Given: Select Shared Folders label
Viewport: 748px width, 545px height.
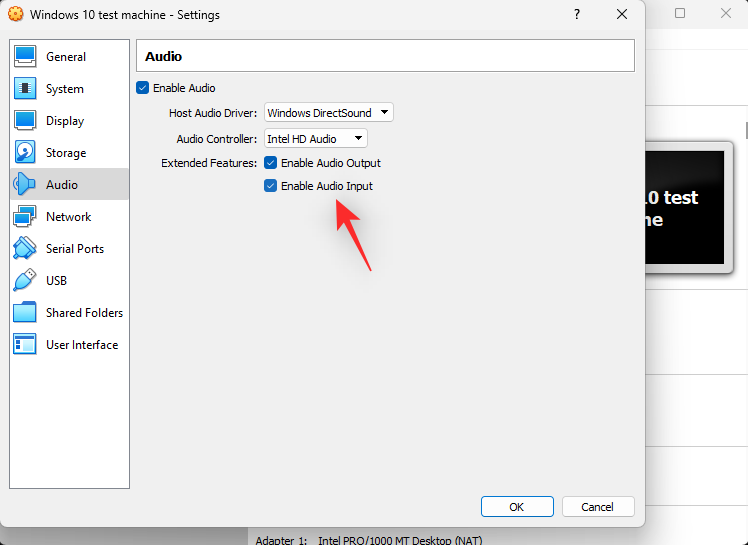Looking at the screenshot, I should click(84, 313).
